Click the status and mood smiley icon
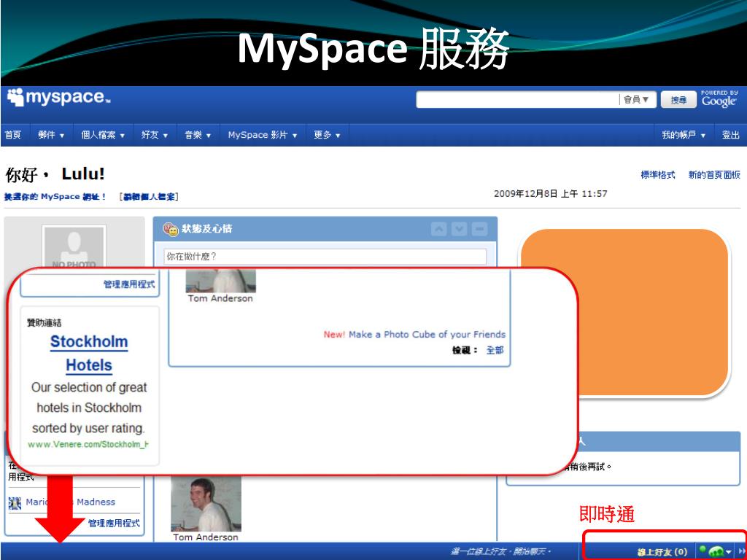The width and height of the screenshot is (747, 560). coord(170,229)
